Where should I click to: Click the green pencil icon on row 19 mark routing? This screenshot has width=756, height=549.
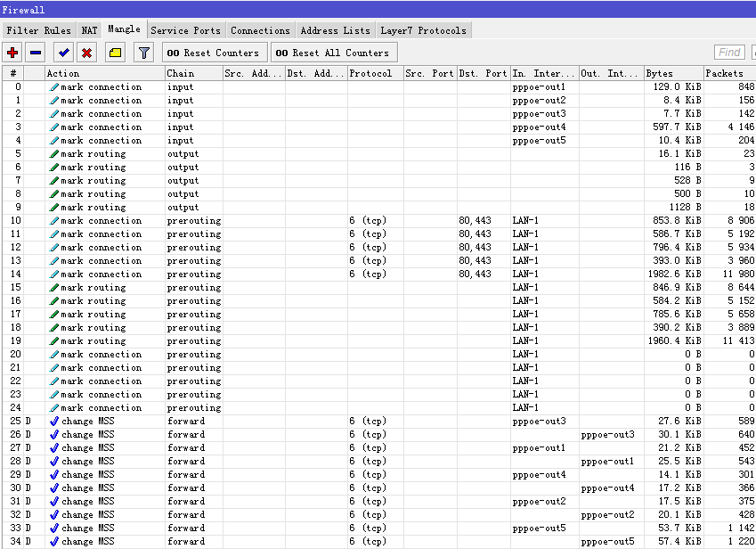(x=54, y=341)
